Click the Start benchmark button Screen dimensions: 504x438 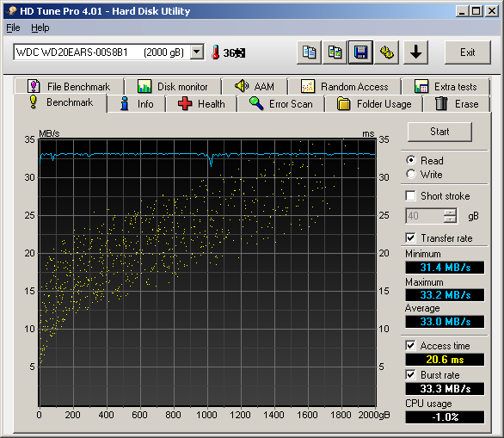pyautogui.click(x=439, y=132)
